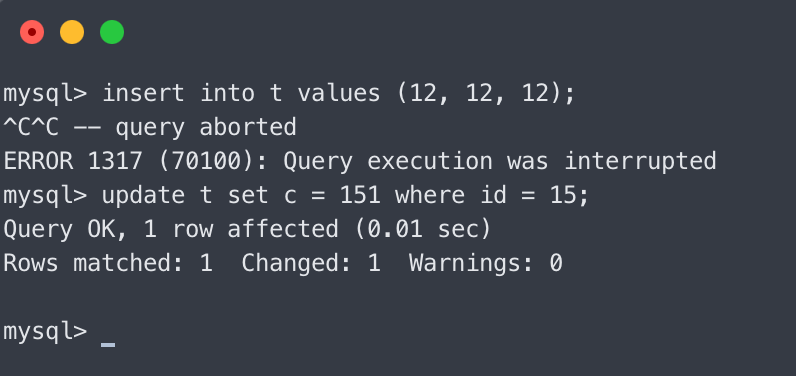Click the blinking cursor at the mysql prompt
This screenshot has width=796, height=376.
(x=108, y=344)
